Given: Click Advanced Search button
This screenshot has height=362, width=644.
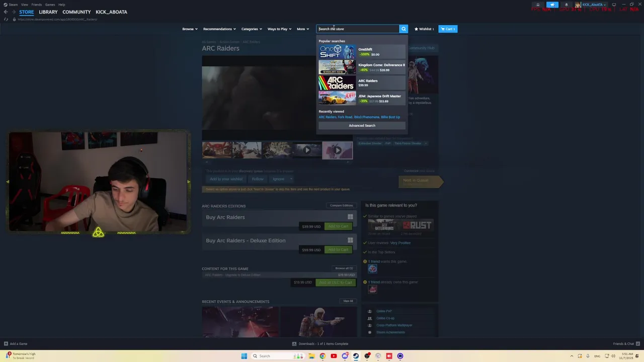Looking at the screenshot, I should (x=362, y=125).
